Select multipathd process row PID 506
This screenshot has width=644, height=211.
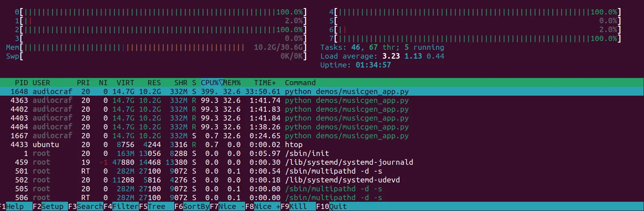[x=322, y=198]
